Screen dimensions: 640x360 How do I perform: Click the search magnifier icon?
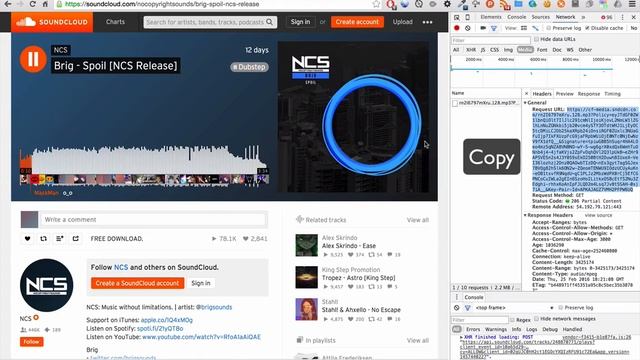coord(269,22)
